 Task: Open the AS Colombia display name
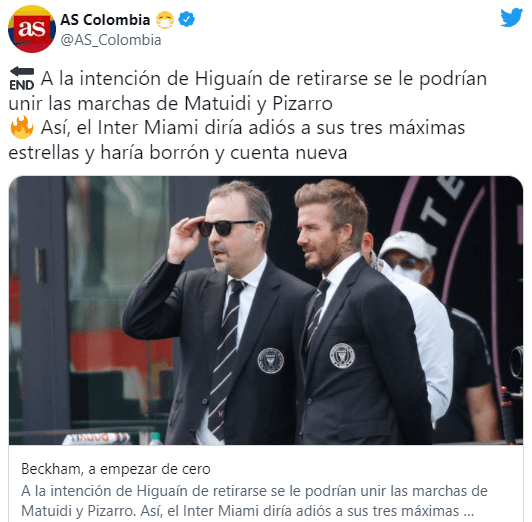105,20
